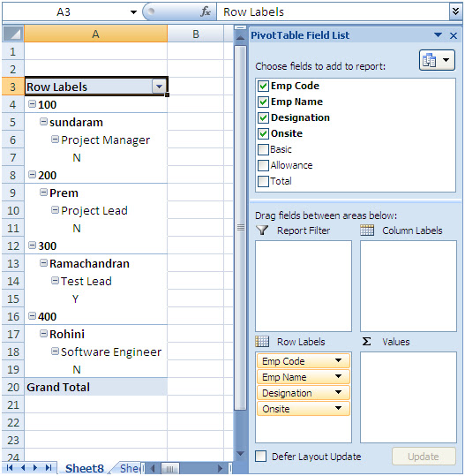The image size is (465, 476).
Task: Collapse the 300 group
Action: [x=32, y=246]
